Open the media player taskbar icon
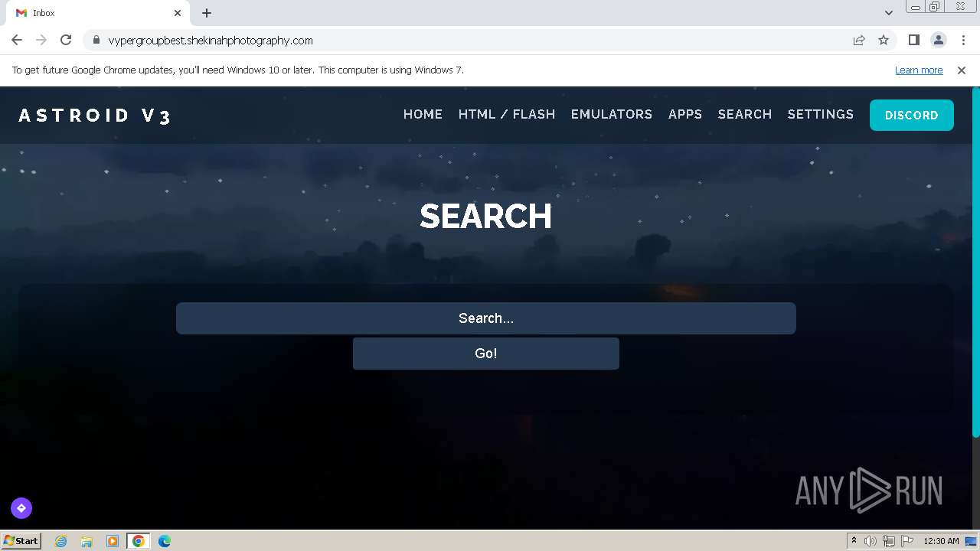Viewport: 980px width, 551px height. click(x=113, y=541)
